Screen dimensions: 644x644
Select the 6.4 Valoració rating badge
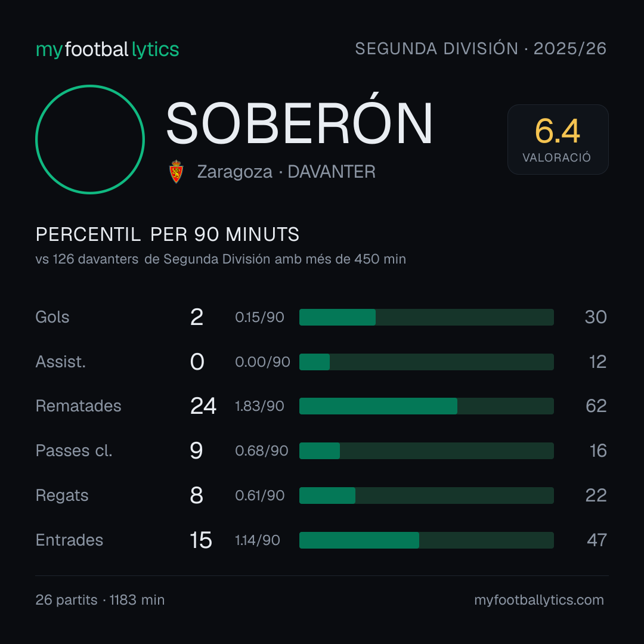558,140
